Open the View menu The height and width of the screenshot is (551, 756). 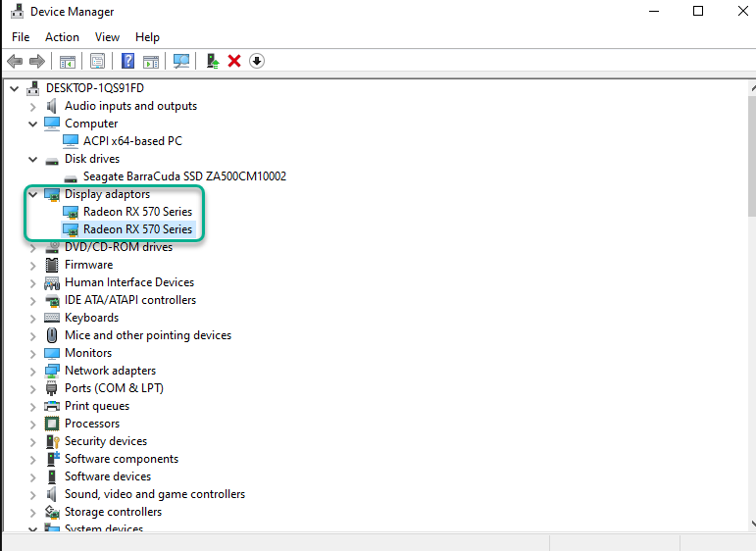(107, 37)
